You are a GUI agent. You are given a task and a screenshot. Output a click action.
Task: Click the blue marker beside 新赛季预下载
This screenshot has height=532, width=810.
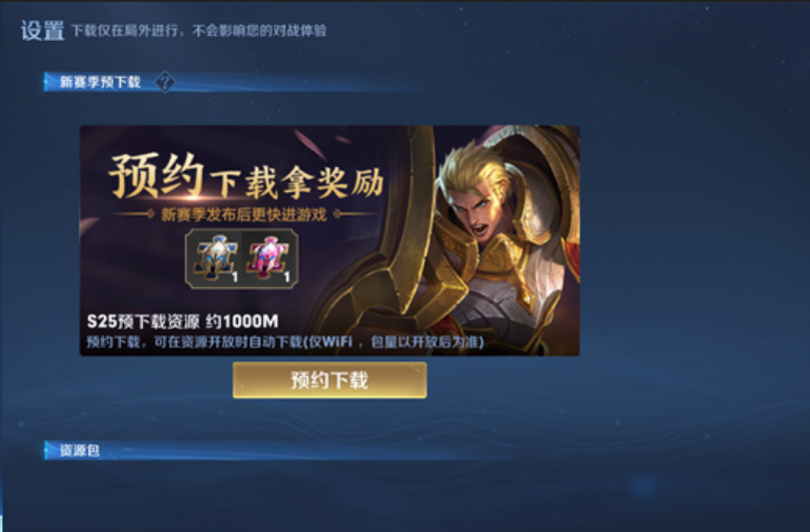(x=48, y=82)
